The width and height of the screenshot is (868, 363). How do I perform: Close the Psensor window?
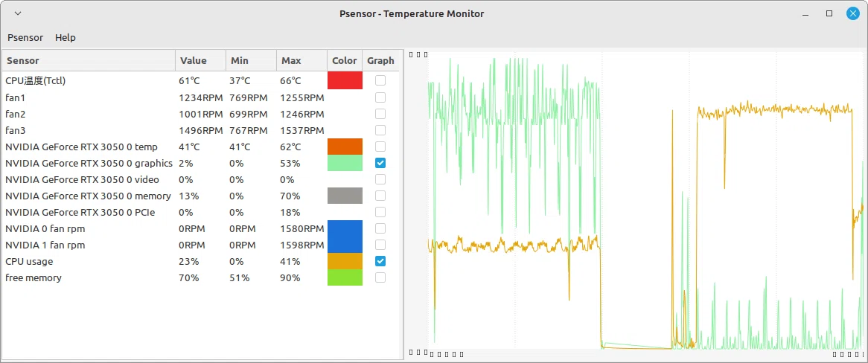point(853,14)
